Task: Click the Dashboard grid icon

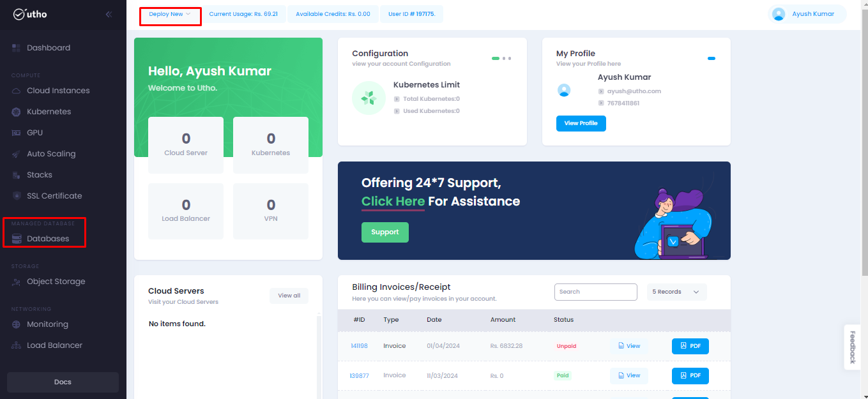Action: [16, 48]
